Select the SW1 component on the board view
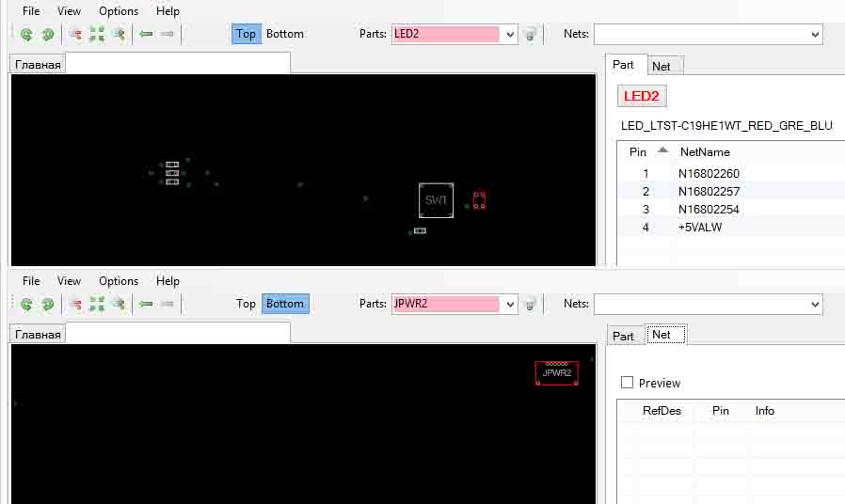This screenshot has width=845, height=504. tap(436, 200)
